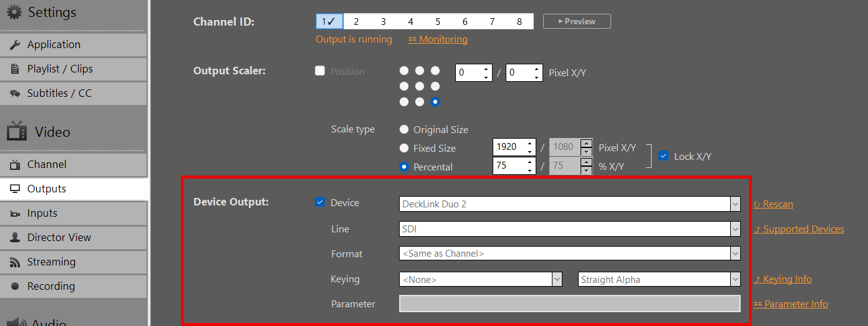Expand the Line dropdown set to SDI

(x=569, y=229)
